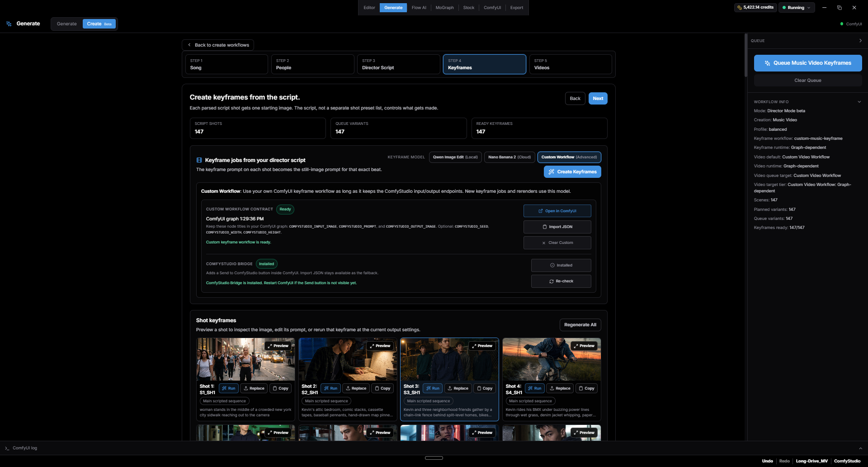Preview second-row first keyframe thumbnail
868x467 pixels.
tap(278, 433)
